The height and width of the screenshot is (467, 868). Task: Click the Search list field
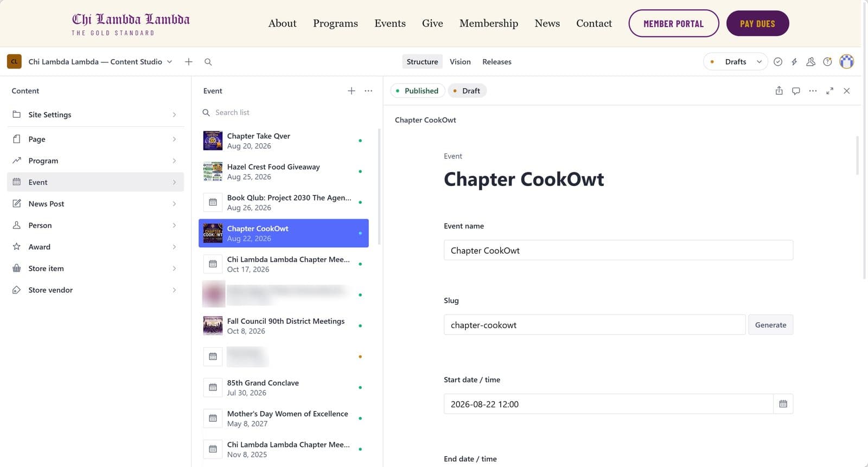(284, 112)
